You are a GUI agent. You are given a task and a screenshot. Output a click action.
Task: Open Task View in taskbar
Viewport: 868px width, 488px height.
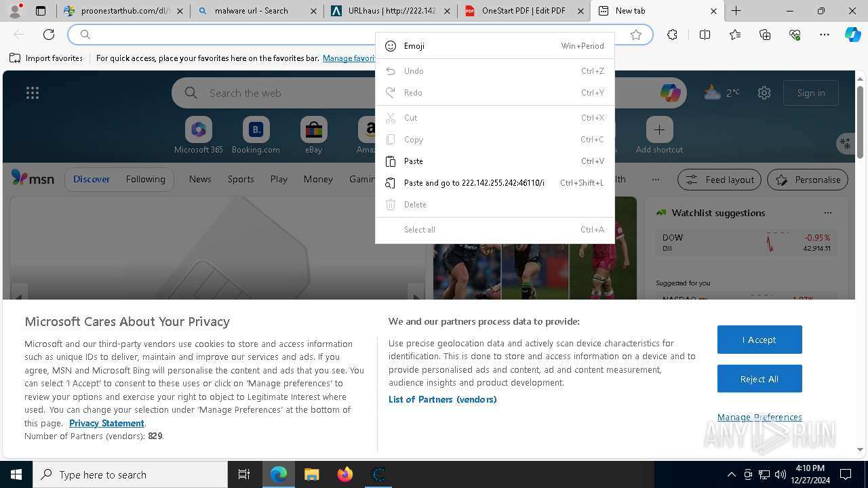(244, 474)
